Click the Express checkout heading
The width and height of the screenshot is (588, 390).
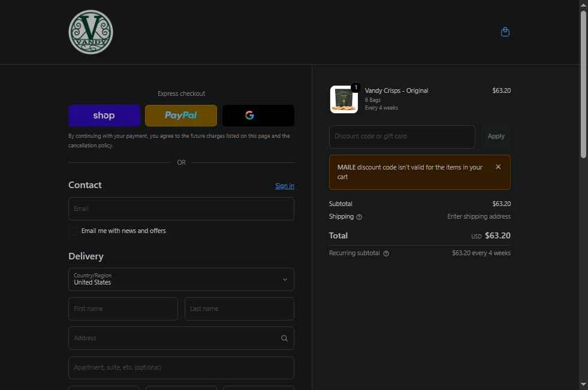[181, 93]
